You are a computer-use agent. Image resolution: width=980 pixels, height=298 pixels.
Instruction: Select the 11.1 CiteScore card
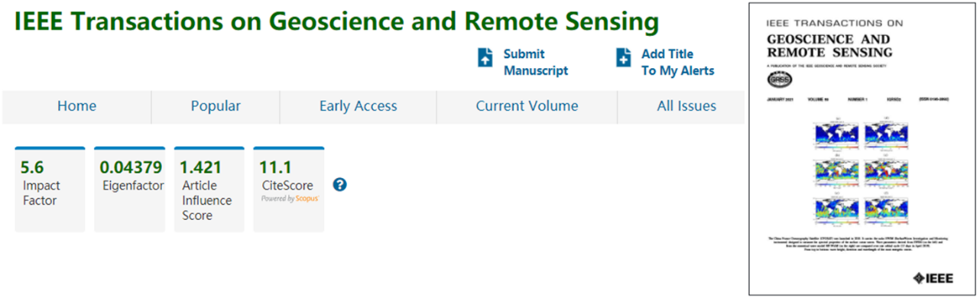point(289,189)
